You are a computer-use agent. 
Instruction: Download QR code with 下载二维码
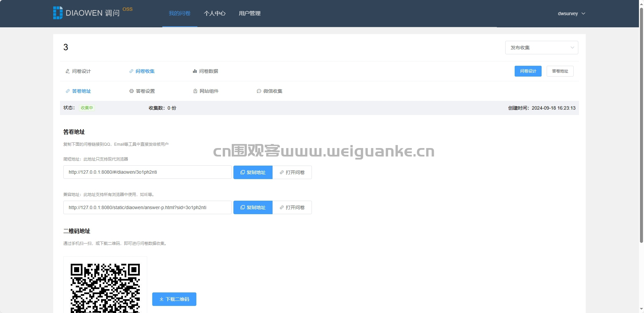[x=174, y=299]
